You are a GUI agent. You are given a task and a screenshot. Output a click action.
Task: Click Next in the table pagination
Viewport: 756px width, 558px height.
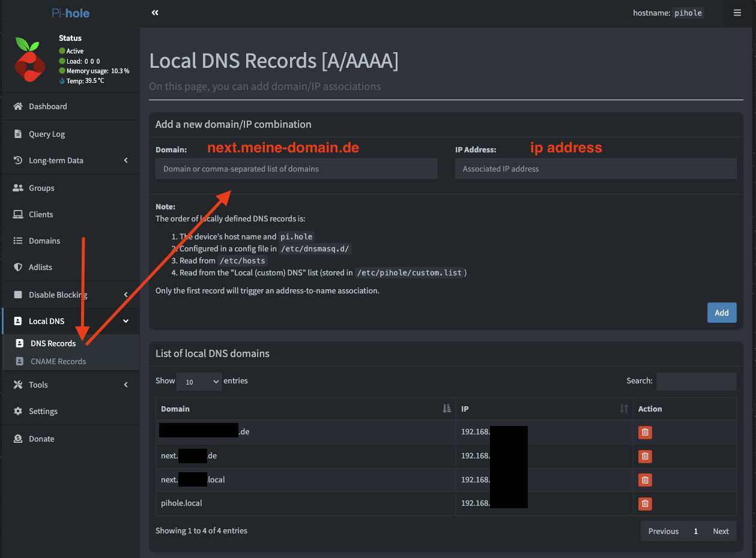tap(721, 531)
